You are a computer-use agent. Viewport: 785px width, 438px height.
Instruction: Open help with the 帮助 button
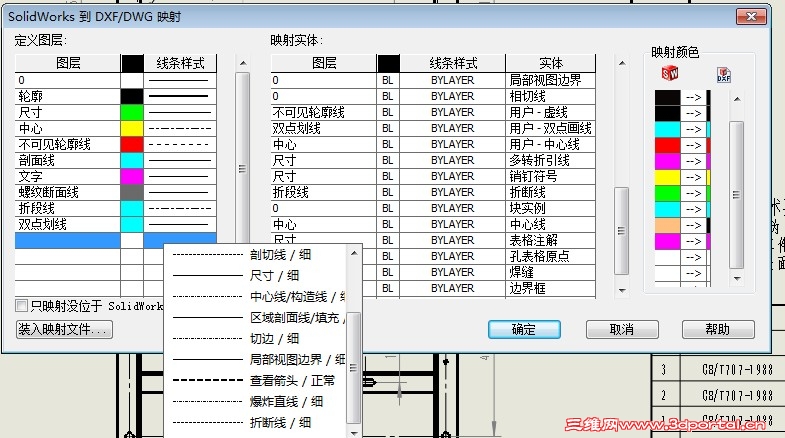[x=718, y=329]
